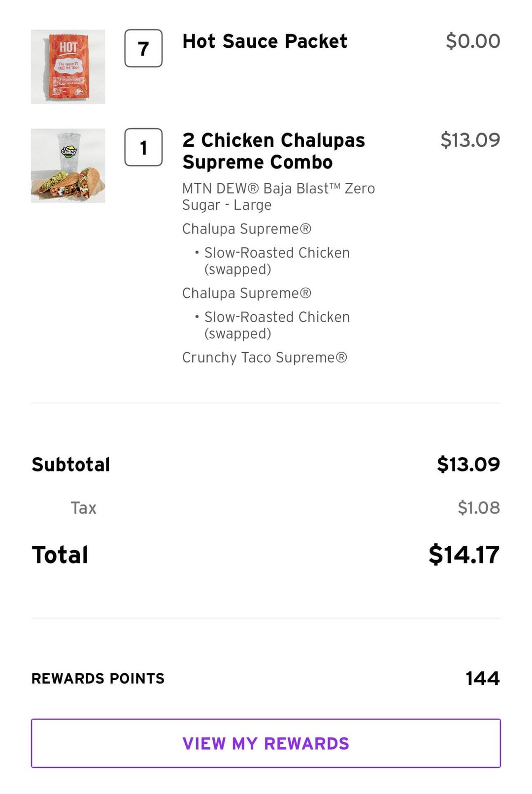Image resolution: width=532 pixels, height=794 pixels.
Task: Open the 2 Chicken Chalupas Supreme Combo title
Action: tap(273, 151)
